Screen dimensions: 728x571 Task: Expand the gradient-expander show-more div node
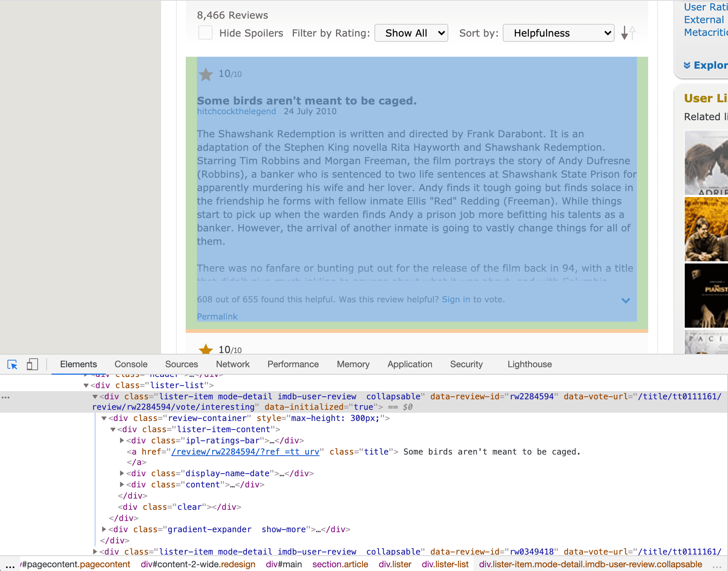(104, 530)
